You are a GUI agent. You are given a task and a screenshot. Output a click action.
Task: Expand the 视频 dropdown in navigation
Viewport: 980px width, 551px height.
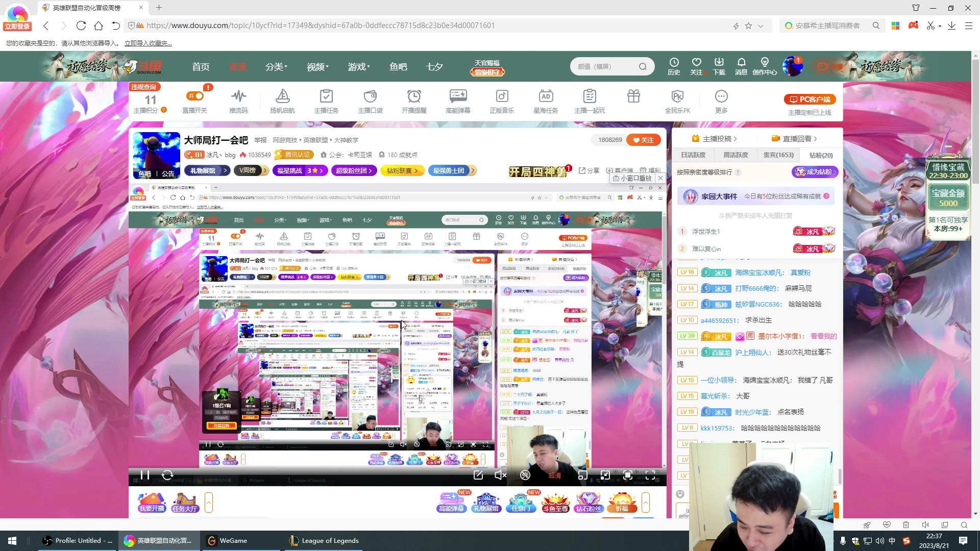click(317, 67)
